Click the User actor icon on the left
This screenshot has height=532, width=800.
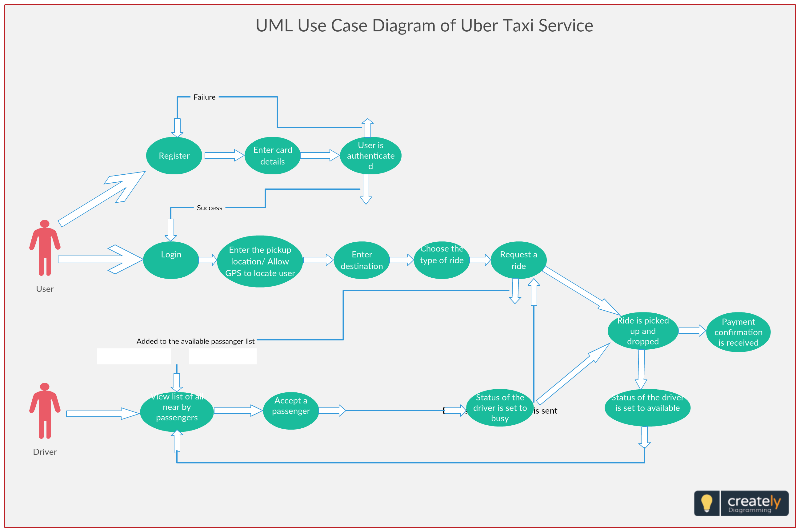pyautogui.click(x=45, y=249)
